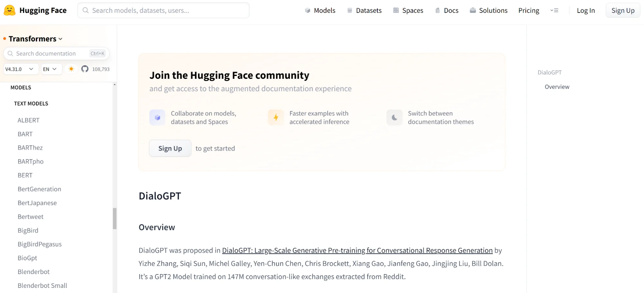Image resolution: width=644 pixels, height=293 pixels.
Task: Click the documentation search magnifier icon
Action: click(x=10, y=53)
